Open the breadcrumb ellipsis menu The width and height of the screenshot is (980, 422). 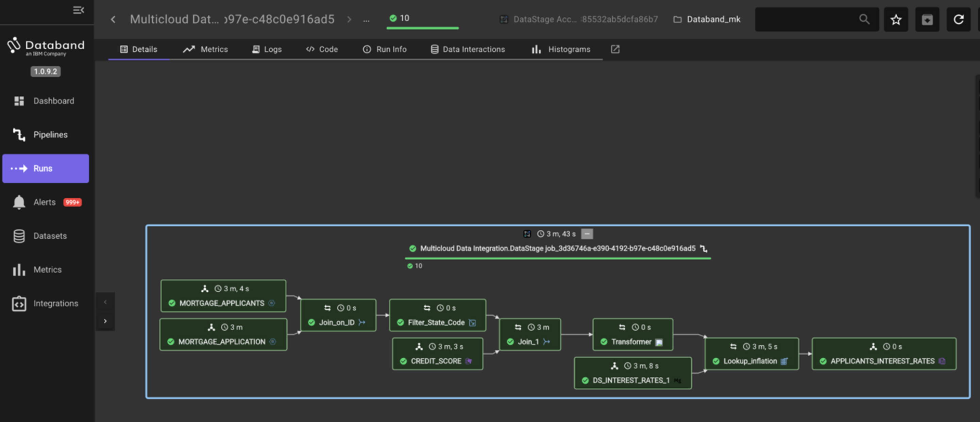click(x=366, y=20)
